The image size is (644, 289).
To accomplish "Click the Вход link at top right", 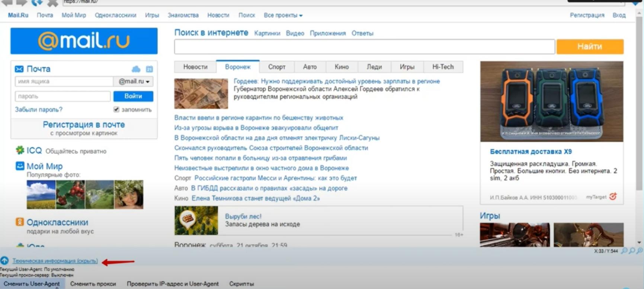I will [x=619, y=15].
